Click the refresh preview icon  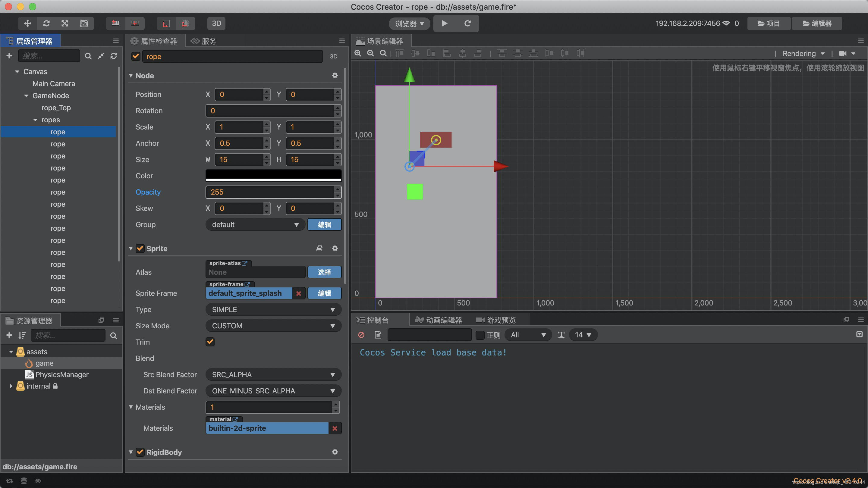[x=467, y=23]
